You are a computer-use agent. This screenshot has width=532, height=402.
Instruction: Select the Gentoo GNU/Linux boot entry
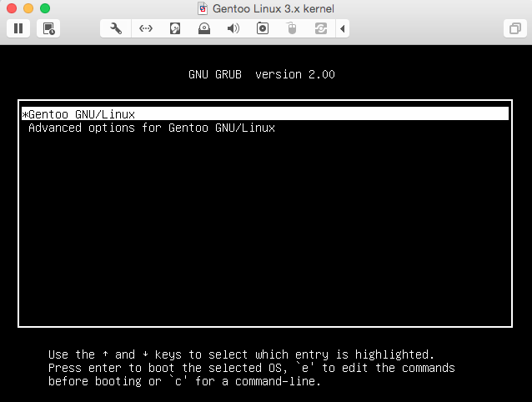[x=265, y=114]
